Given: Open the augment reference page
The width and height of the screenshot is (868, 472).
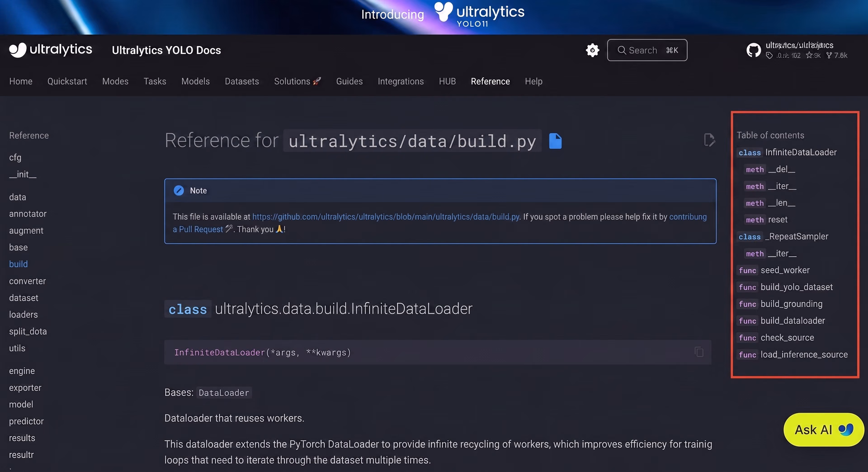Looking at the screenshot, I should tap(26, 230).
